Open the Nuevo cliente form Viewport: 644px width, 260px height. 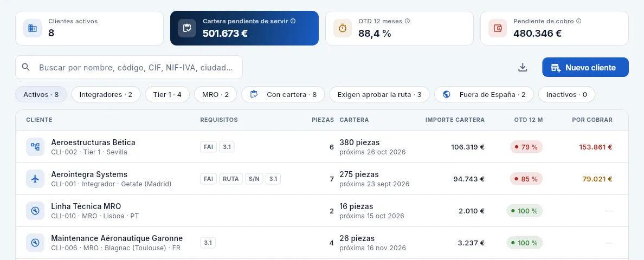[585, 67]
